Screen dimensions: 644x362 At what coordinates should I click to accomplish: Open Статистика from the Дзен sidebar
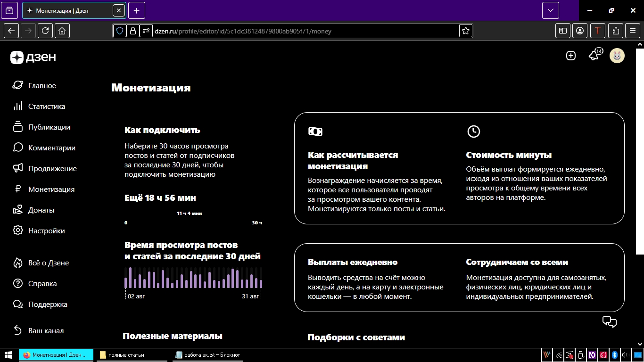tap(47, 106)
